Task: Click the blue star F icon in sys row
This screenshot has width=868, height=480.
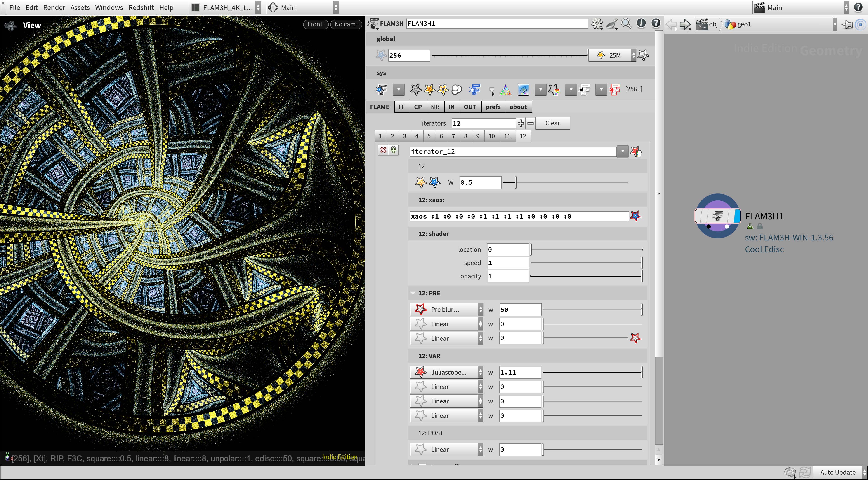Action: tap(475, 90)
